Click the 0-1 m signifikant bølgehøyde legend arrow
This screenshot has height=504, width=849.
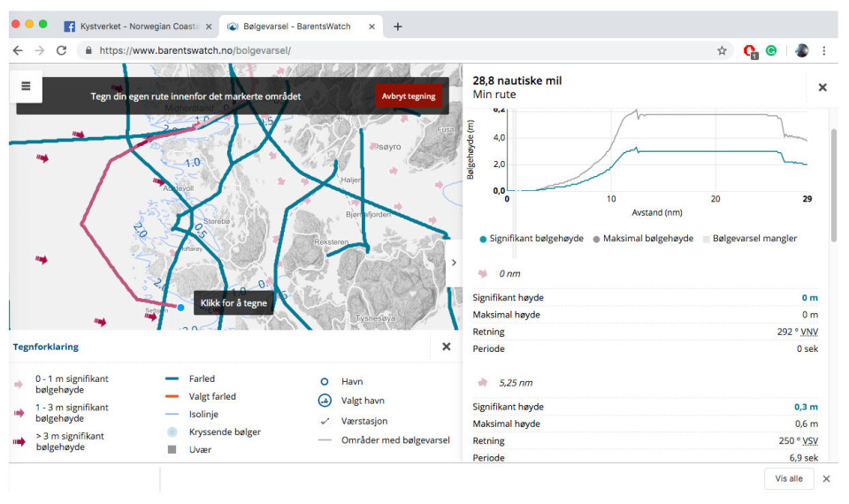pyautogui.click(x=19, y=385)
